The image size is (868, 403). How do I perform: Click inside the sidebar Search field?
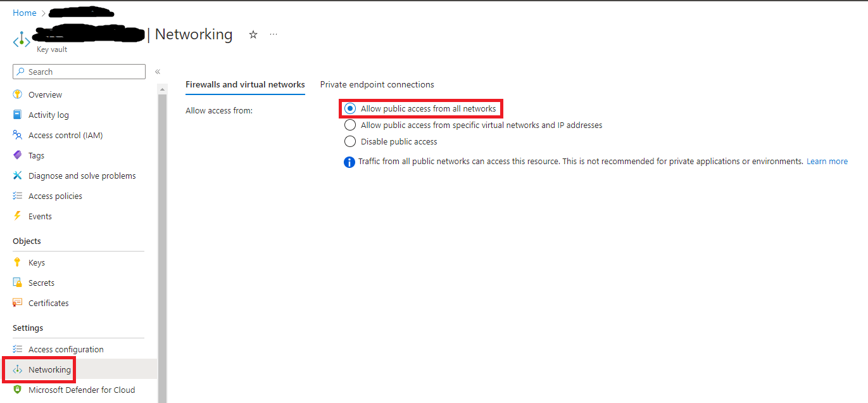[79, 71]
